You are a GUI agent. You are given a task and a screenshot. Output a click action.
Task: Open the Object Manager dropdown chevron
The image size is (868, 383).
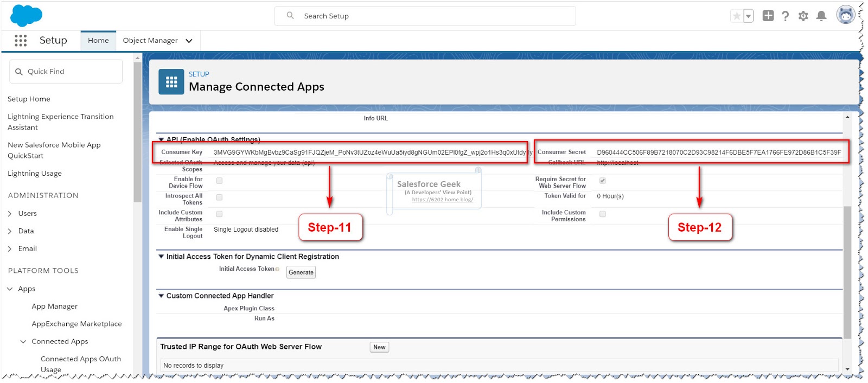(x=189, y=41)
